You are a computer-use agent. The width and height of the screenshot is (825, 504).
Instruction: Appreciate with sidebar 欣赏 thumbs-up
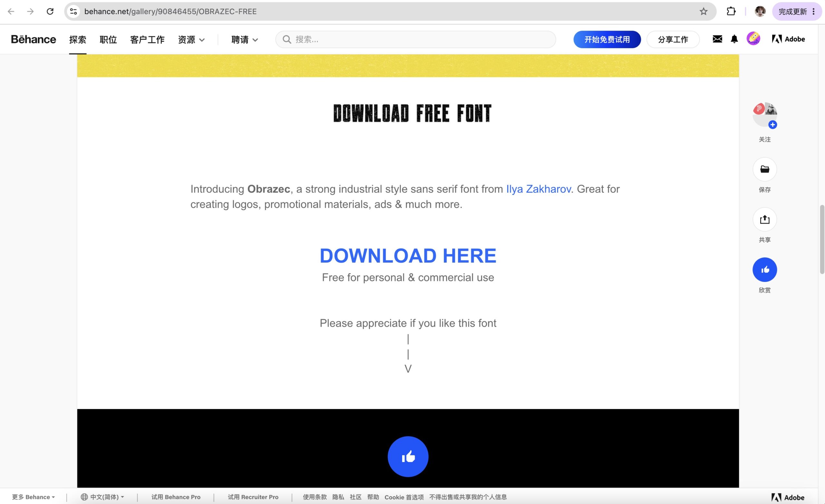pyautogui.click(x=765, y=270)
